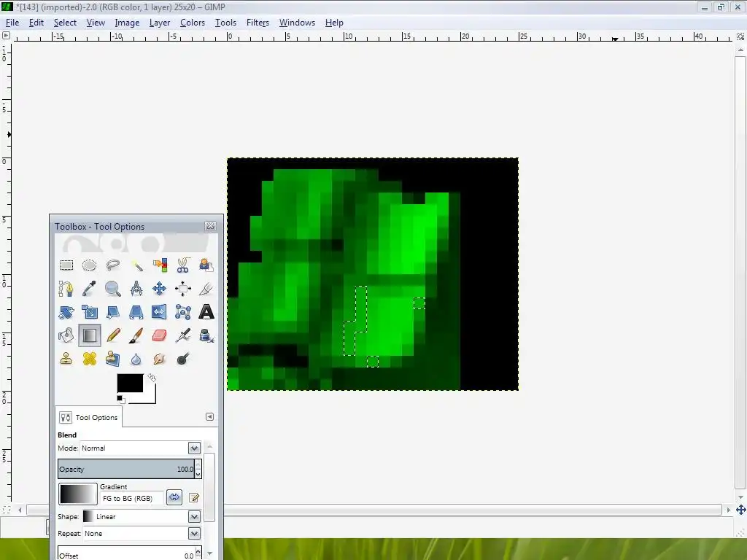Screen dimensions: 747x560
Task: Choose the Free Select lasso tool
Action: pyautogui.click(x=112, y=265)
